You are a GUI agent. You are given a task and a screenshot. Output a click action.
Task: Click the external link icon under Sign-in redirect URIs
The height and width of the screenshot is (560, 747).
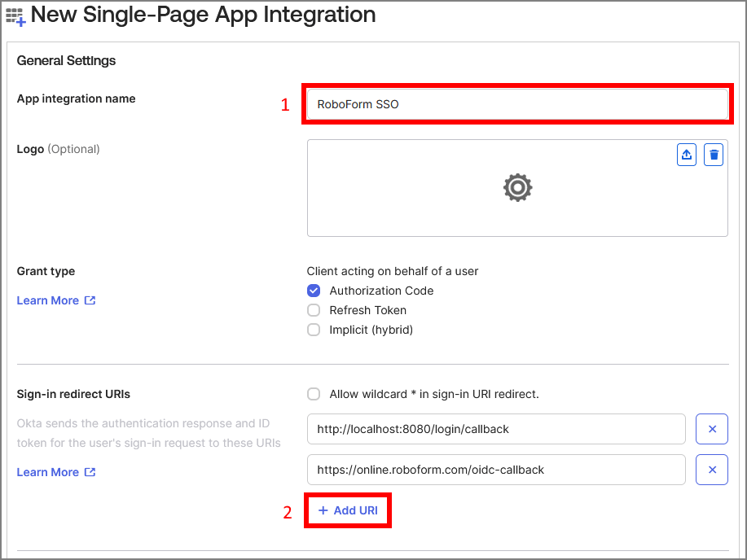(89, 472)
